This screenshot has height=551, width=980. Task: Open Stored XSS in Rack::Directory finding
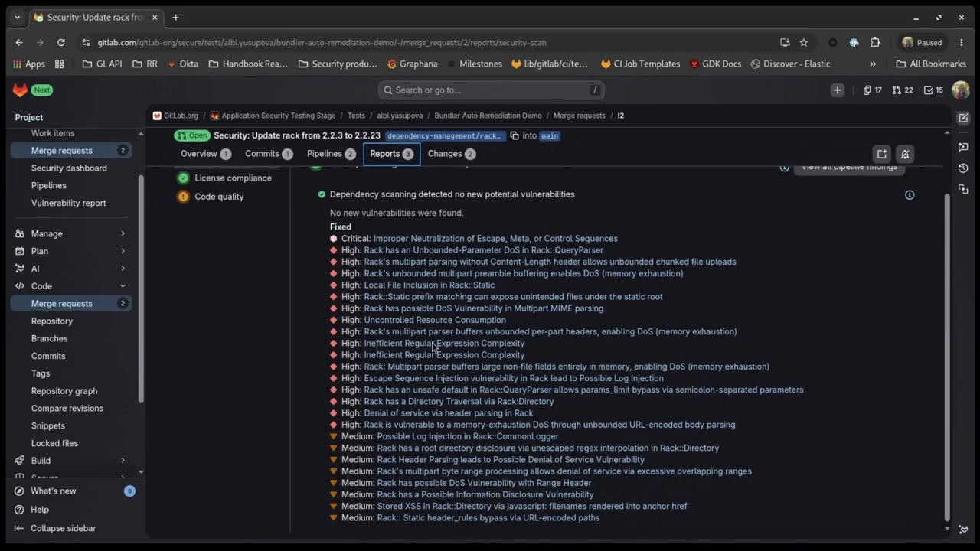(532, 506)
